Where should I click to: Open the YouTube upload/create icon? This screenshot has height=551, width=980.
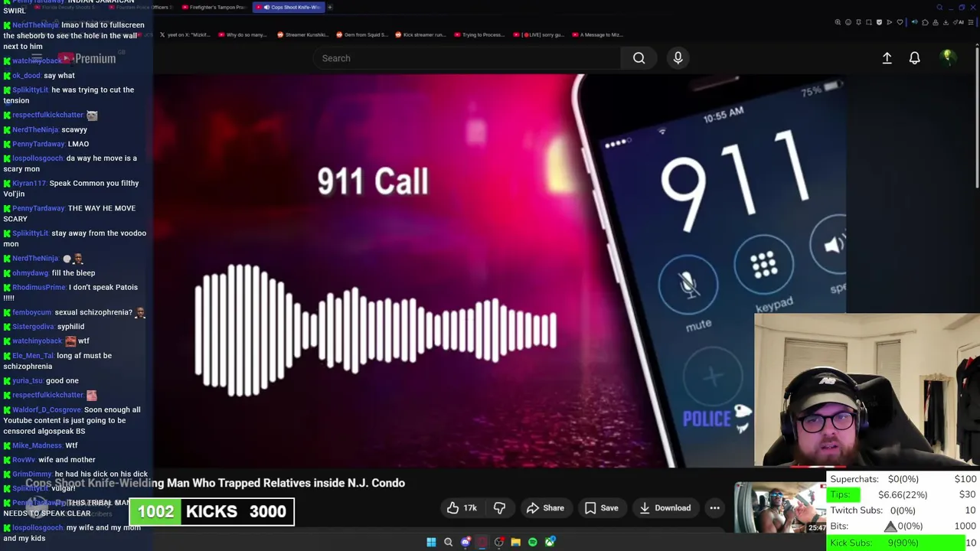click(887, 58)
